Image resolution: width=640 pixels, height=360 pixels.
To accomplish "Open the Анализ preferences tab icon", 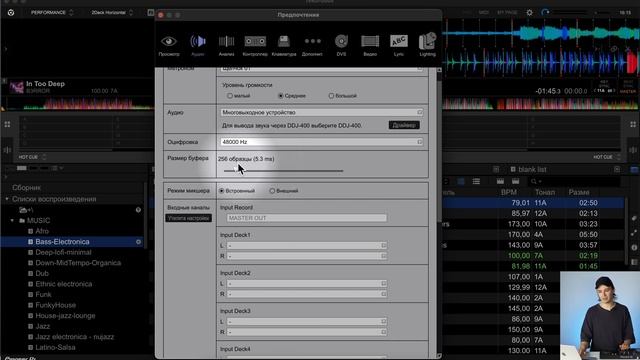I will 226,41.
